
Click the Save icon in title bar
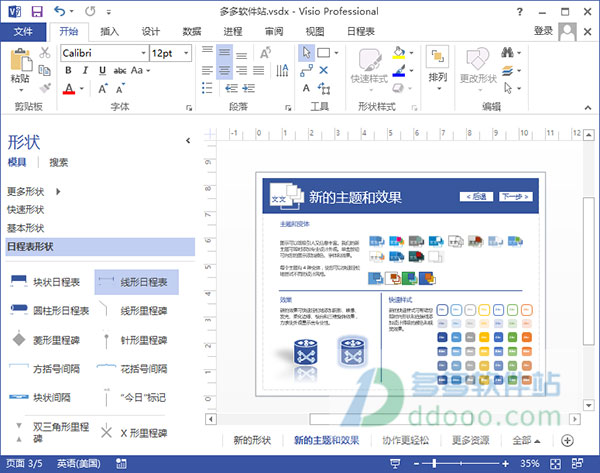(37, 11)
